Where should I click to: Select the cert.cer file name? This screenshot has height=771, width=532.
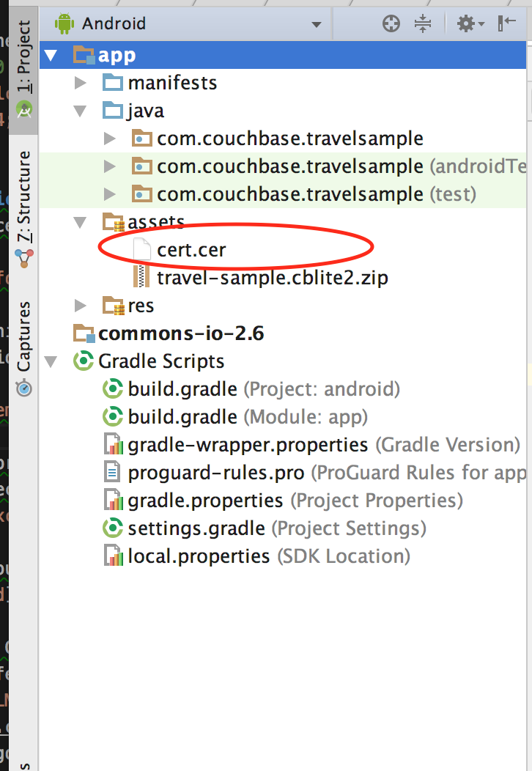(x=191, y=250)
